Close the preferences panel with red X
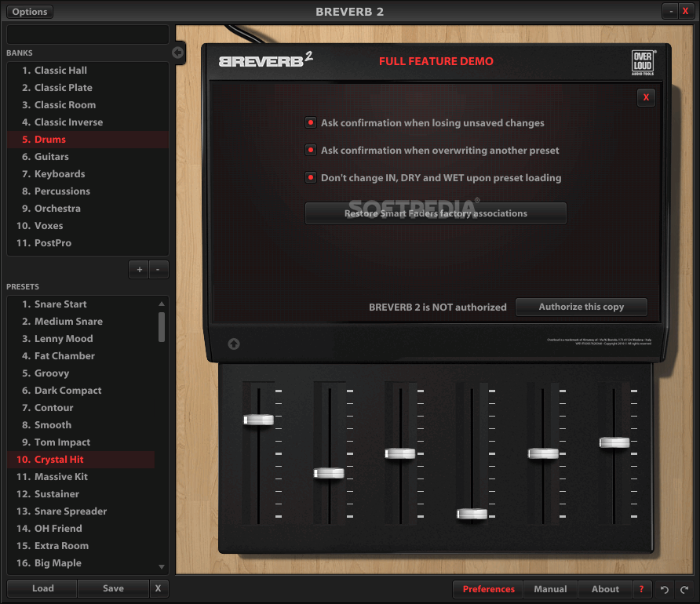 click(x=646, y=97)
